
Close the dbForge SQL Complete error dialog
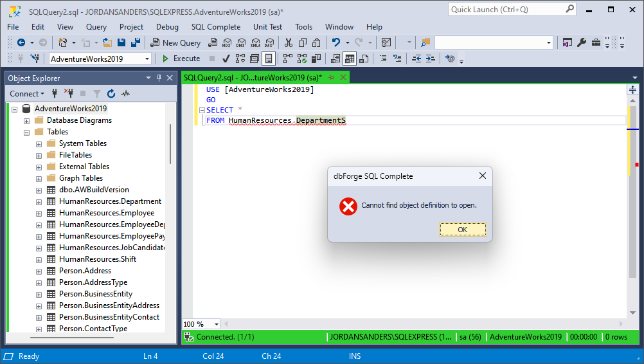click(x=483, y=176)
